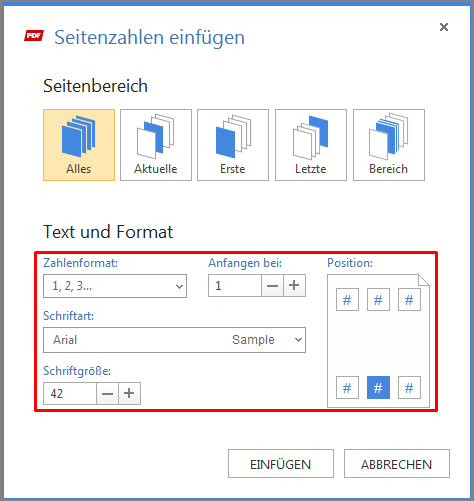Expand the Schriftart Arial dropdown
The width and height of the screenshot is (474, 501).
tap(174, 340)
